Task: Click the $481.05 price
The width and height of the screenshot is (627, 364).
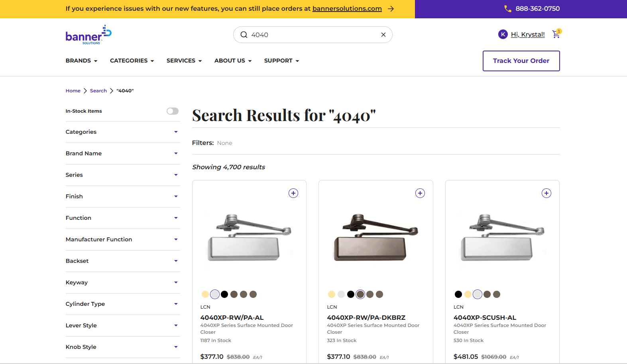Action: [x=466, y=356]
